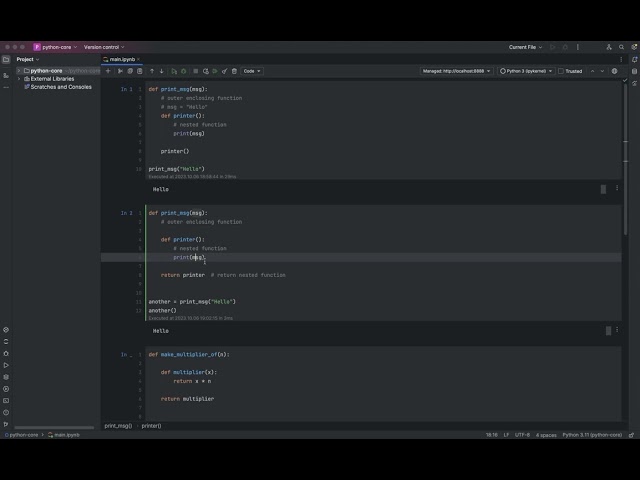Screen dimensions: 640x480
Task: Close the main.ipynb tab
Action: (x=138, y=60)
